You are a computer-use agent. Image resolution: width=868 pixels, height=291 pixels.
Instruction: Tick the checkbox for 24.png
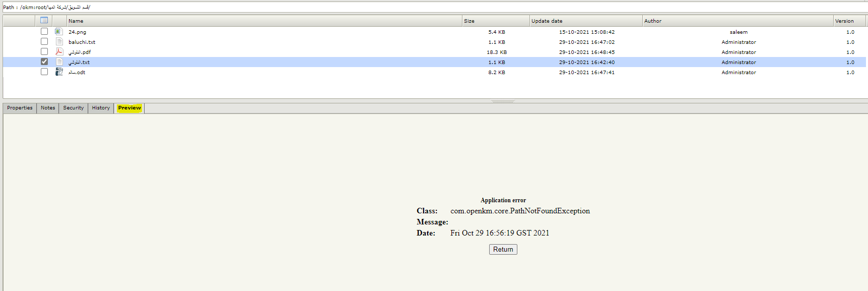tap(44, 32)
